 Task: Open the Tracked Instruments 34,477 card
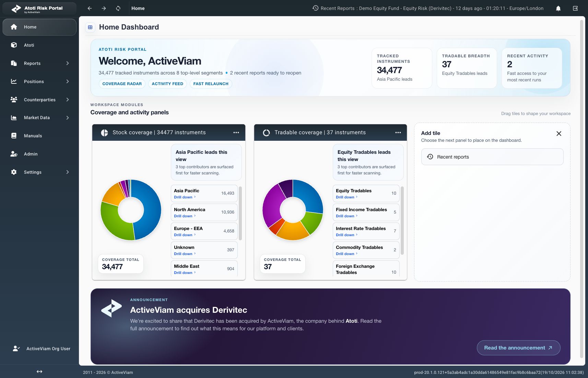(402, 68)
